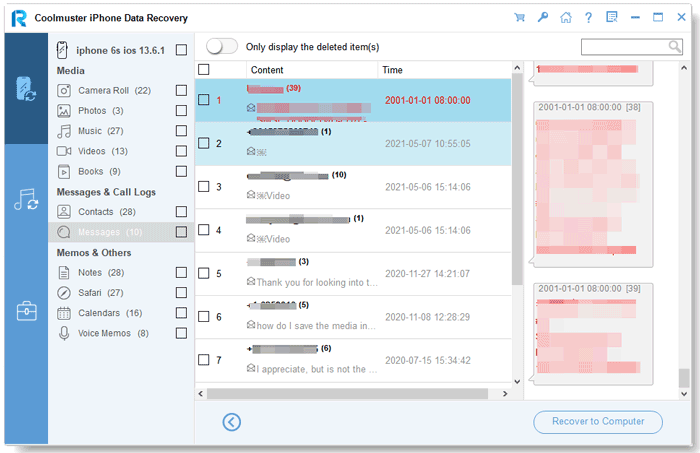Click the horizontal scrollbar thumb

point(347,394)
